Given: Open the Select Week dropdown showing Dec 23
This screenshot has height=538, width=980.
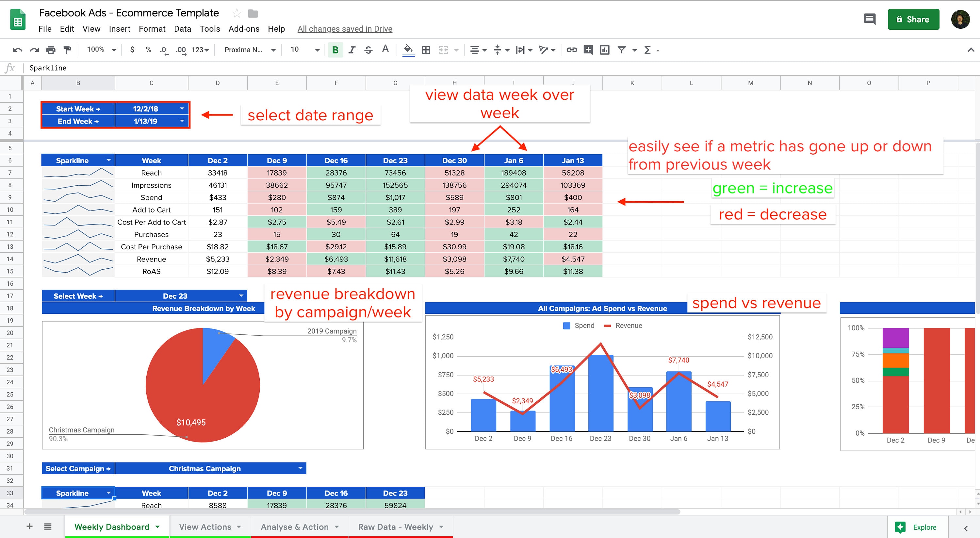Looking at the screenshot, I should [x=241, y=295].
